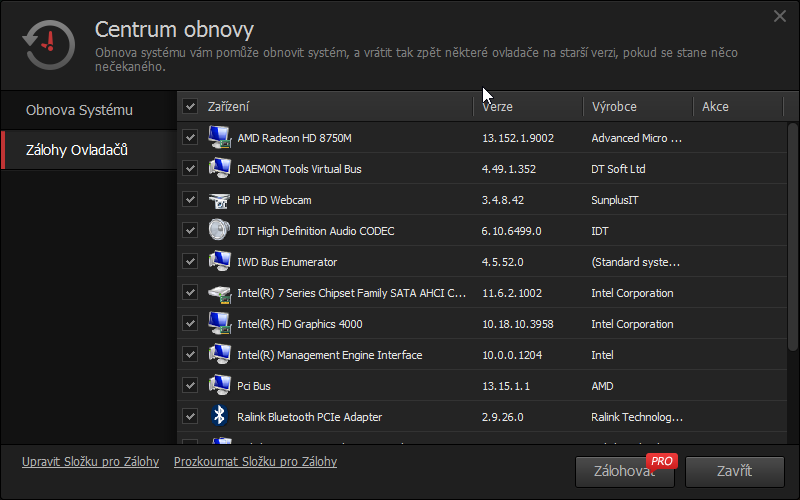Click manufacturer AMD in Pci Bus row
The width and height of the screenshot is (800, 500).
[x=603, y=386]
